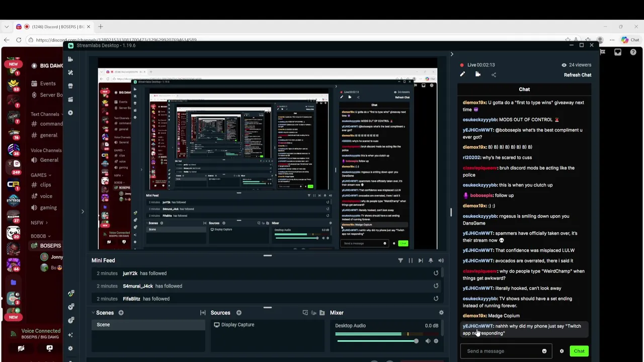
Task: Open chat settings gear beside Chat button
Action: (561, 351)
